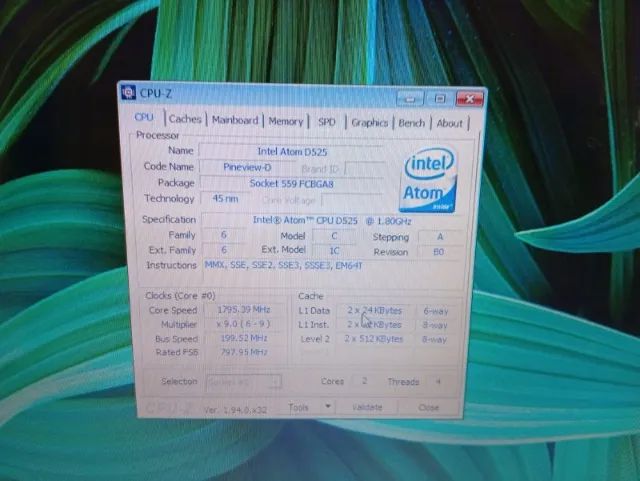Click the Code Name value Pineview-D

247,167
